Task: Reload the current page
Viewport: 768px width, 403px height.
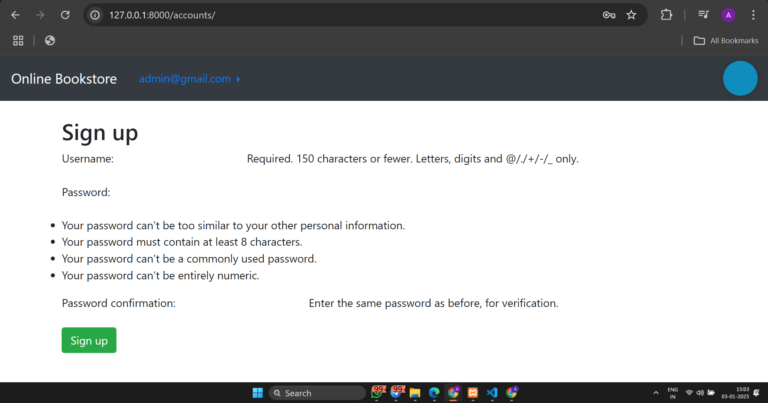Action: (65, 15)
